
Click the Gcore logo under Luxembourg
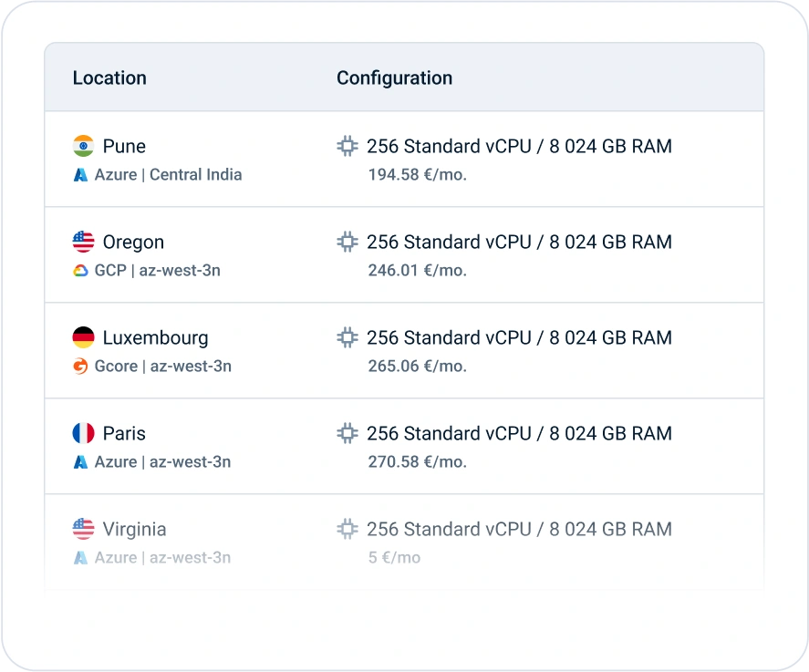(x=80, y=367)
